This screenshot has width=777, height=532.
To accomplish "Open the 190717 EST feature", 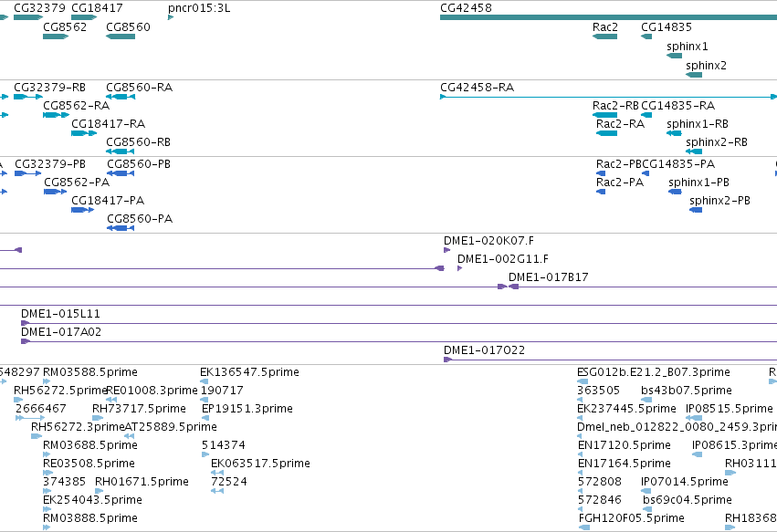I will click(204, 400).
